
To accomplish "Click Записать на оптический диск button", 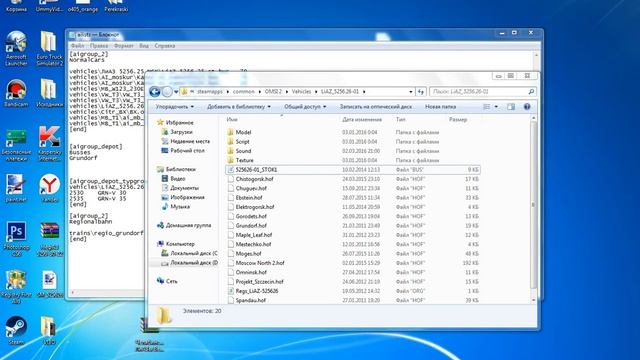I will coord(376,107).
